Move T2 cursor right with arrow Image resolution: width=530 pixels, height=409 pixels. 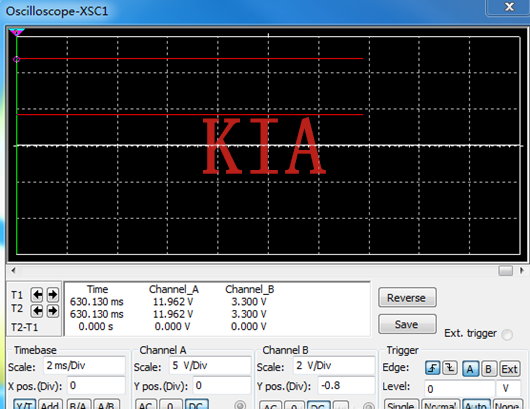[52, 311]
